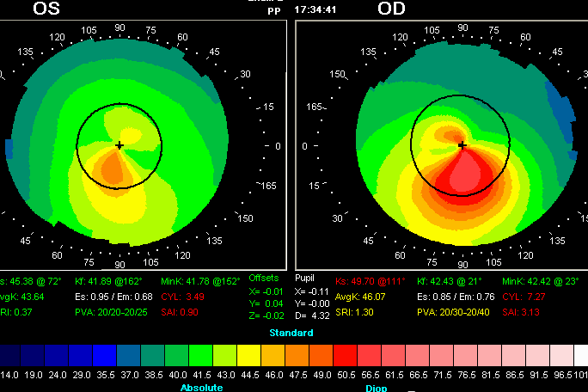Pick the salmon 66.5 diopter color swatch
This screenshot has height=392, width=588.
[x=418, y=355]
